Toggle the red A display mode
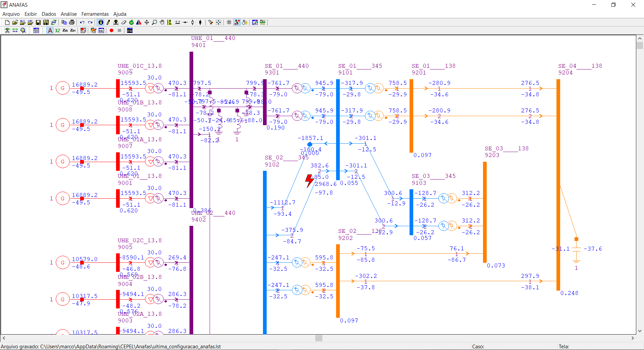 click(x=50, y=31)
